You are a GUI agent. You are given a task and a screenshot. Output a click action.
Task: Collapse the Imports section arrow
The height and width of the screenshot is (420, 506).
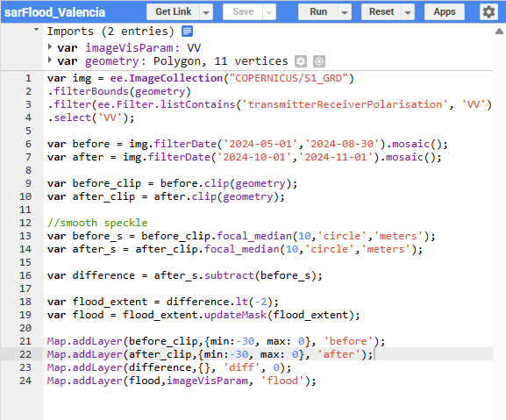click(37, 30)
